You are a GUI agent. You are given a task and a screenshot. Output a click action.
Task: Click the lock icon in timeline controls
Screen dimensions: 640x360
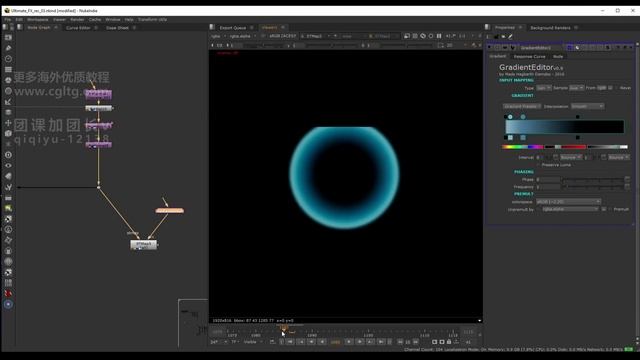pos(449,342)
